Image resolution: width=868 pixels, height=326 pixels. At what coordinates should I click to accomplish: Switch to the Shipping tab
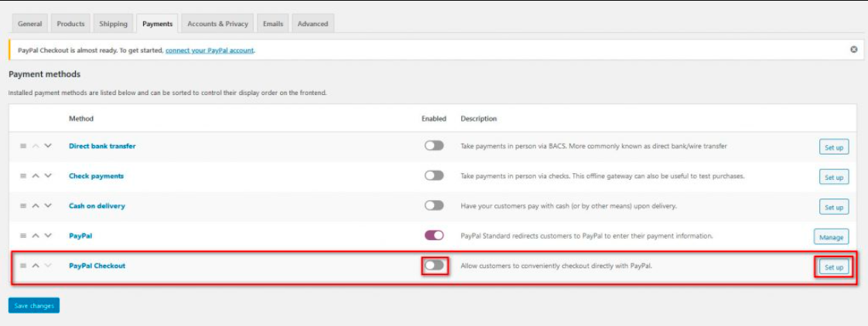point(113,24)
